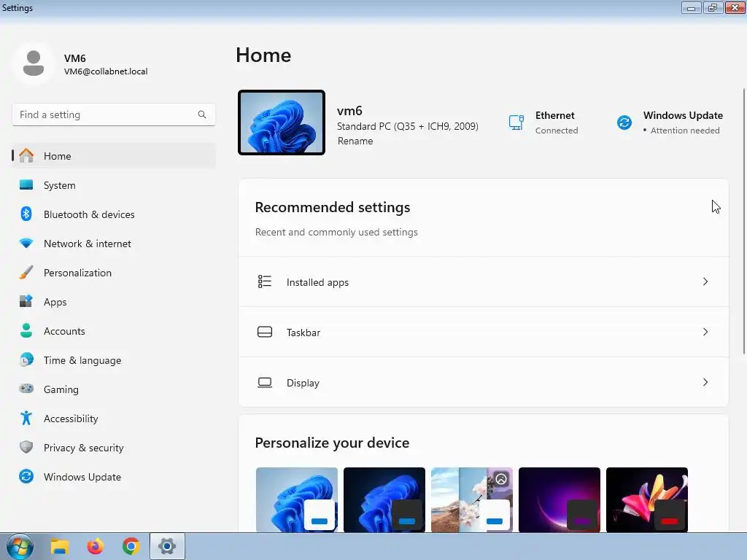The height and width of the screenshot is (560, 747).
Task: Click the Apps icon in sidebar
Action: [x=26, y=301]
